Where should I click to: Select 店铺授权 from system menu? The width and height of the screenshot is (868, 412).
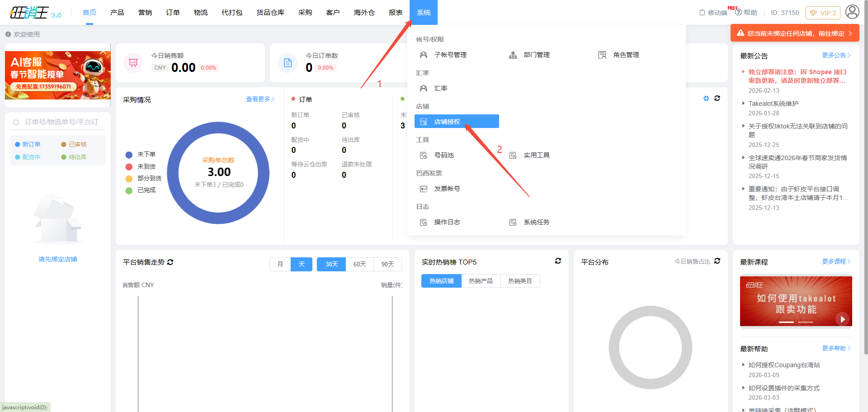pyautogui.click(x=456, y=122)
